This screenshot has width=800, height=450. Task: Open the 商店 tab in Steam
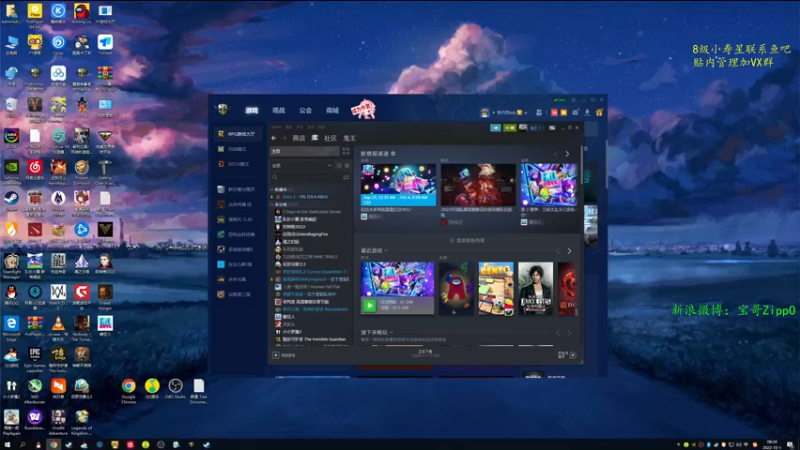coord(298,138)
